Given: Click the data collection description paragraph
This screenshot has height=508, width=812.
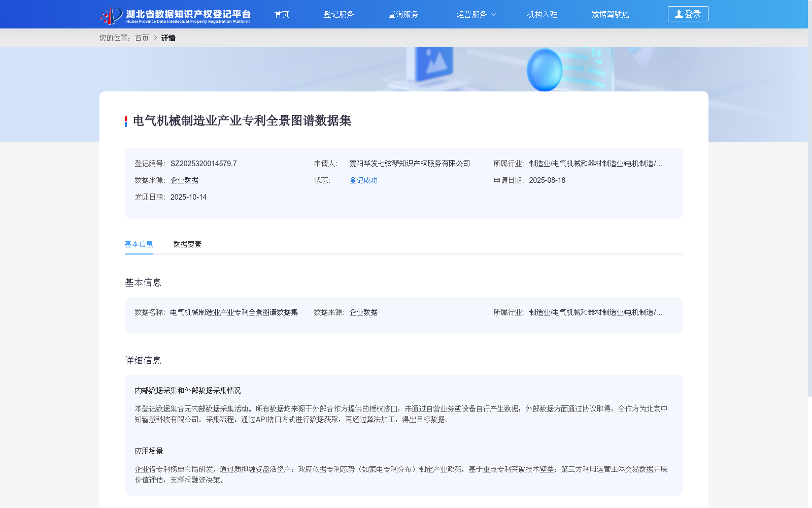Looking at the screenshot, I should click(x=401, y=414).
